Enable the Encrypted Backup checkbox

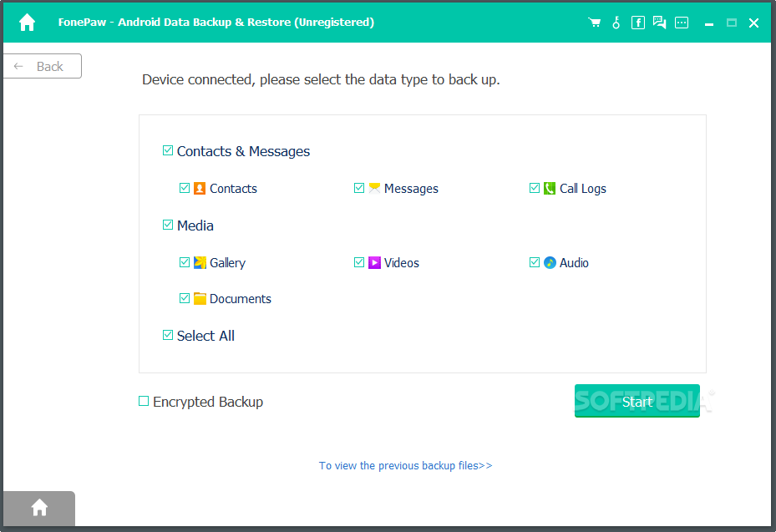(144, 401)
